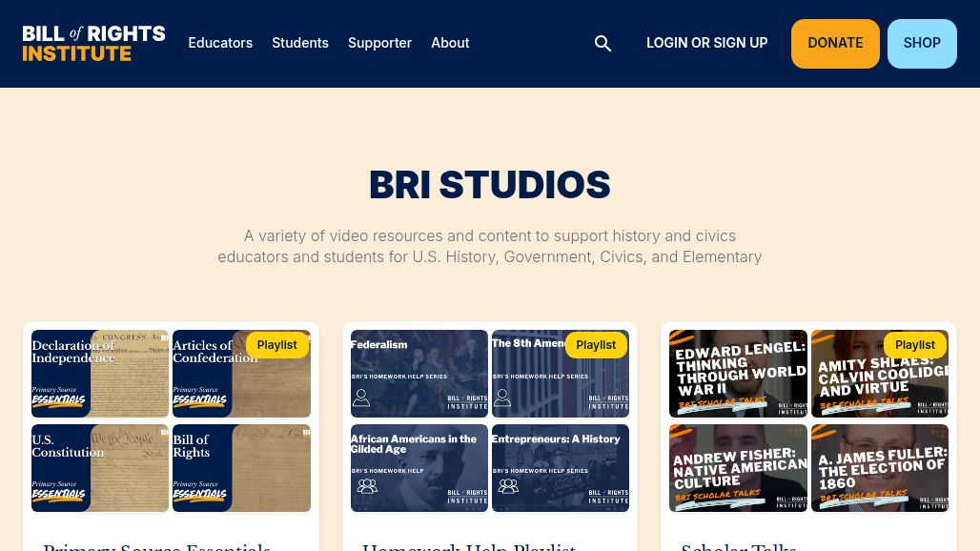The width and height of the screenshot is (980, 551).
Task: Open Entrepreneurs: A History thumbnail
Action: click(560, 468)
